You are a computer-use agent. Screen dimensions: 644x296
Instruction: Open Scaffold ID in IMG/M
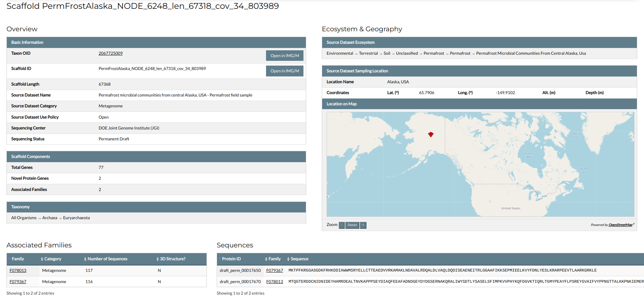pos(284,71)
